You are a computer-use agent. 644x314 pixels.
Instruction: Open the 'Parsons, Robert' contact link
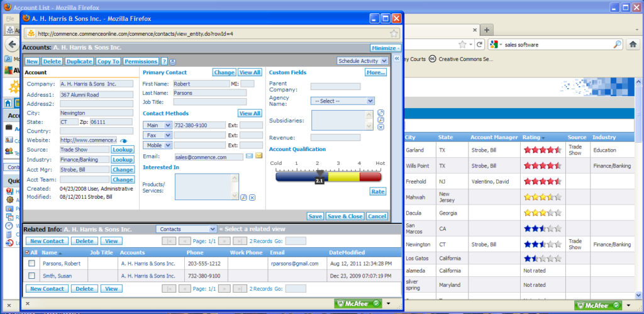click(x=62, y=264)
